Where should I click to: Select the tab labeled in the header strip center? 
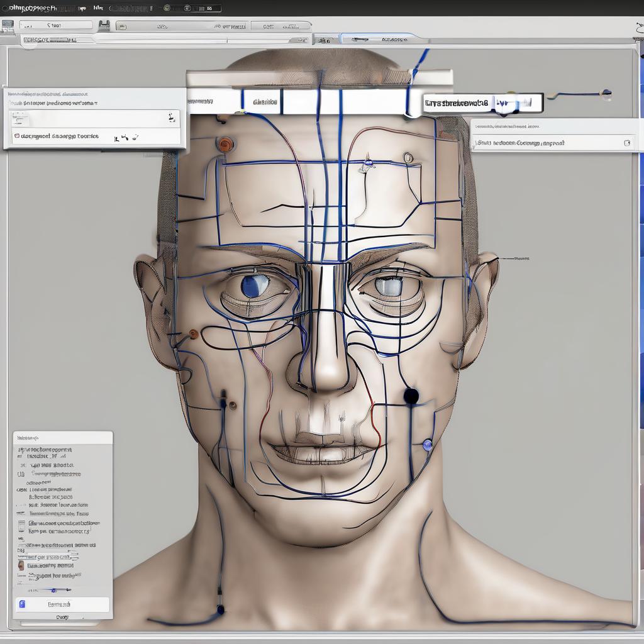click(x=265, y=102)
